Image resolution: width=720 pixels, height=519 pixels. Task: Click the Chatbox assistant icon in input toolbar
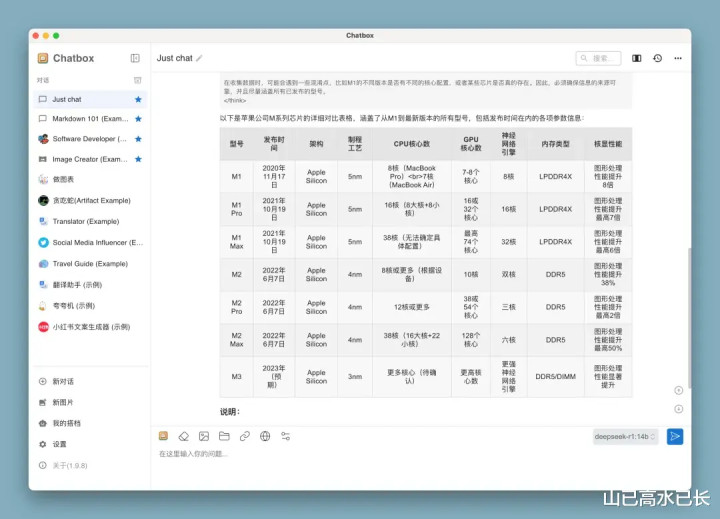click(x=163, y=436)
